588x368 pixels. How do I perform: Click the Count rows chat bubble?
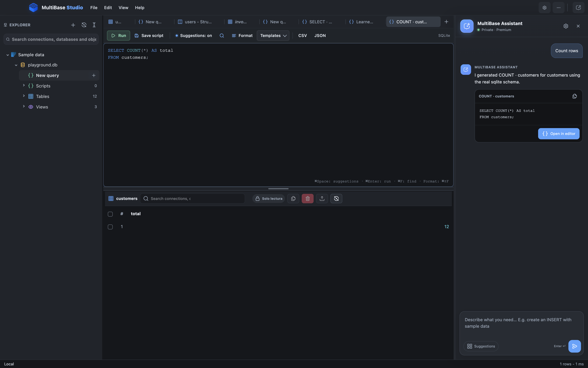567,51
